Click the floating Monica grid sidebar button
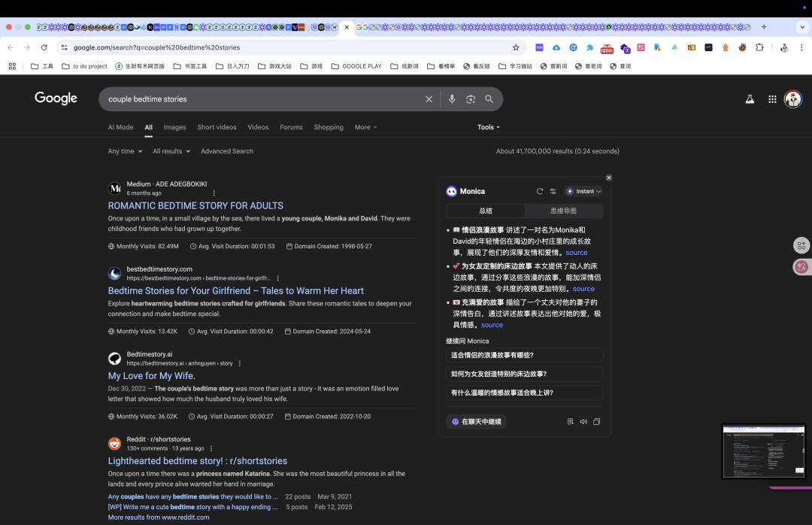 coord(801,245)
